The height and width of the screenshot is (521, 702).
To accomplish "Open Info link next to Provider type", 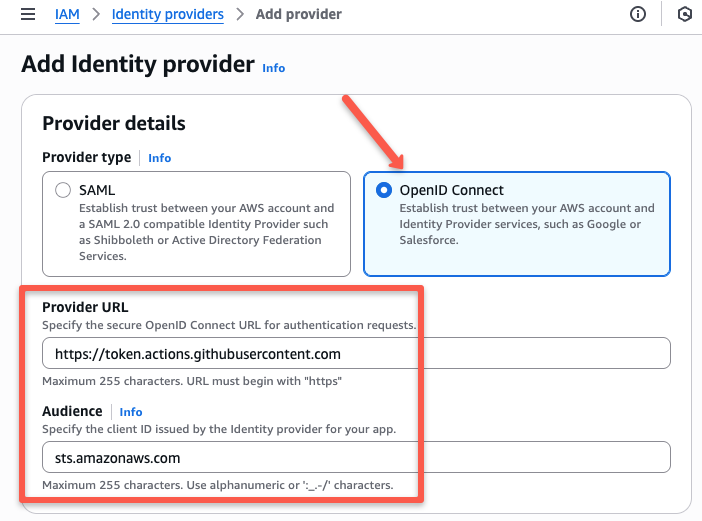I will (159, 158).
